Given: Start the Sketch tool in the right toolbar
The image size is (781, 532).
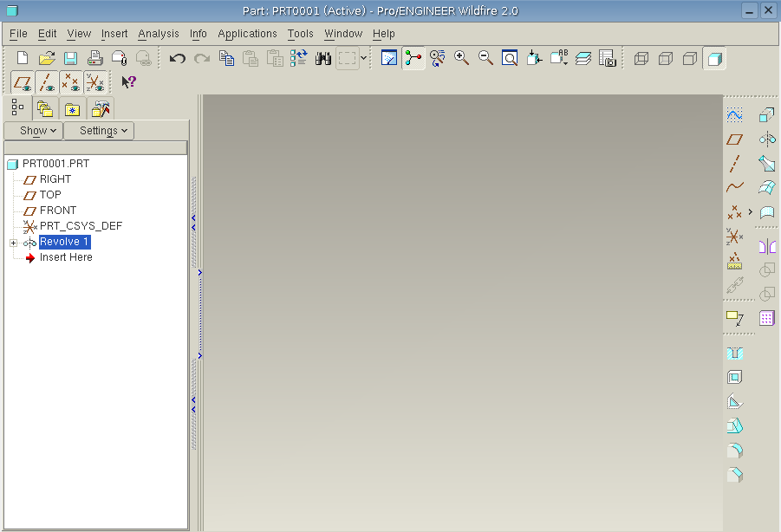Looking at the screenshot, I should click(734, 115).
